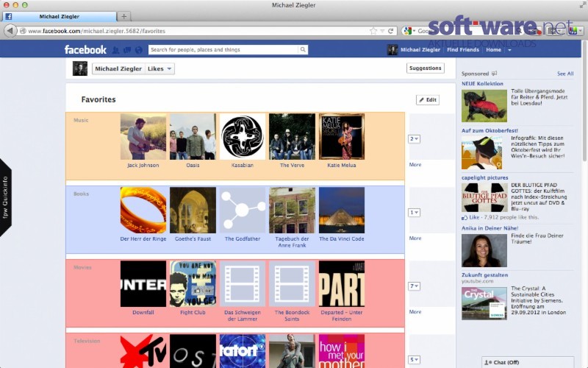Bookmark page with star icon
The height and width of the screenshot is (368, 588).
[373, 31]
